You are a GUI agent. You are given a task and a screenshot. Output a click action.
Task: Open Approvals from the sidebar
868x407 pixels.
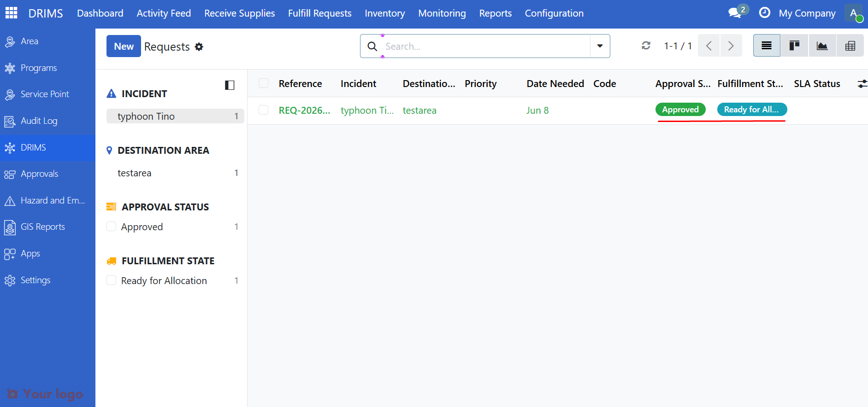pos(47,174)
